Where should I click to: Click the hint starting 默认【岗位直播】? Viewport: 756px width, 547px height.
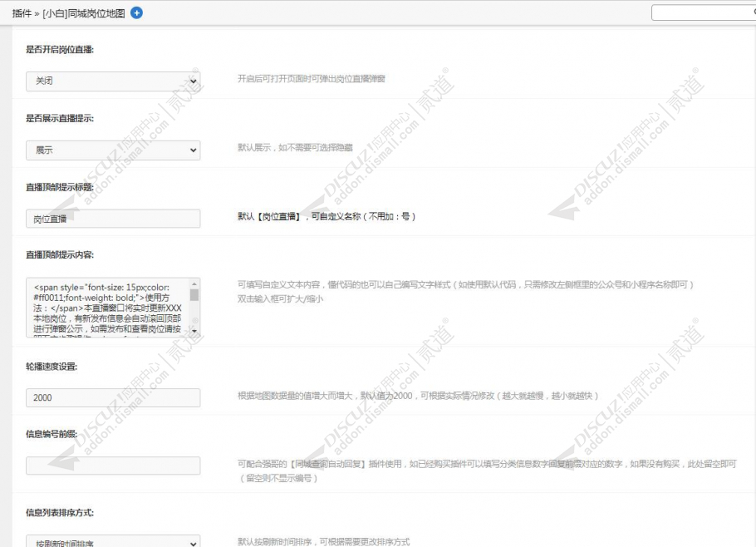326,216
